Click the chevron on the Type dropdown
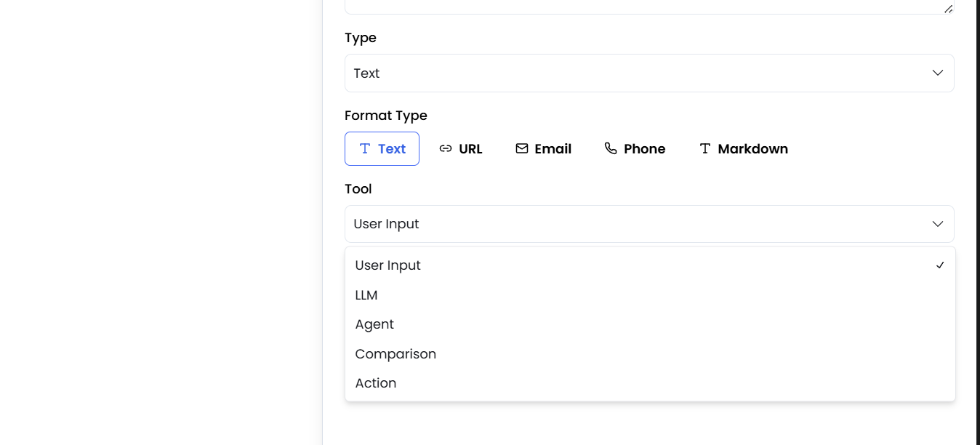The image size is (980, 445). point(937,73)
